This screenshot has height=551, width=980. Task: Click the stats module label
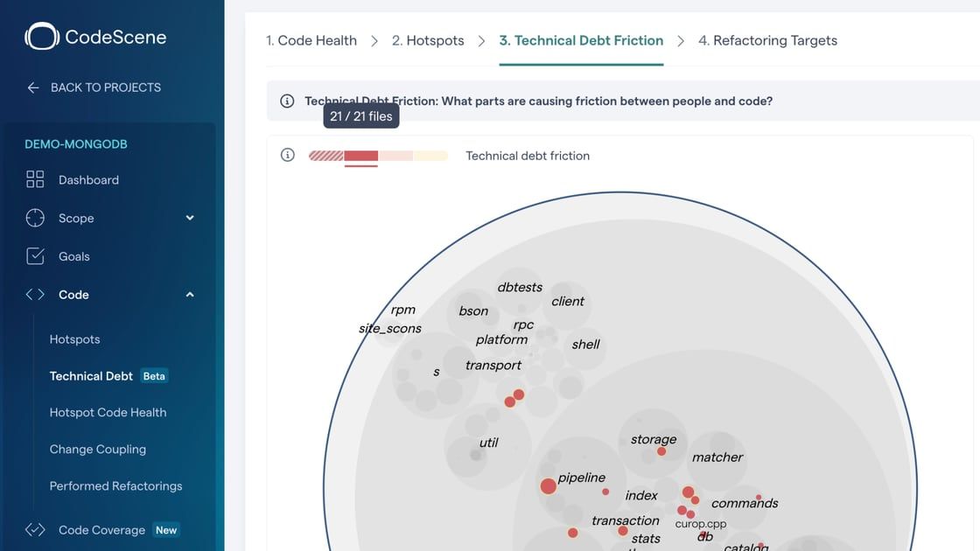point(646,539)
